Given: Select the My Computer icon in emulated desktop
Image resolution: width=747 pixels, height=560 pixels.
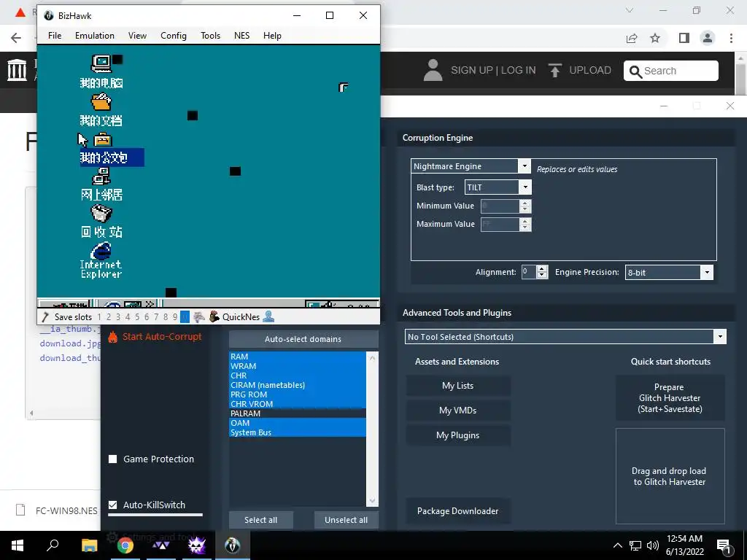Looking at the screenshot, I should pos(101,63).
